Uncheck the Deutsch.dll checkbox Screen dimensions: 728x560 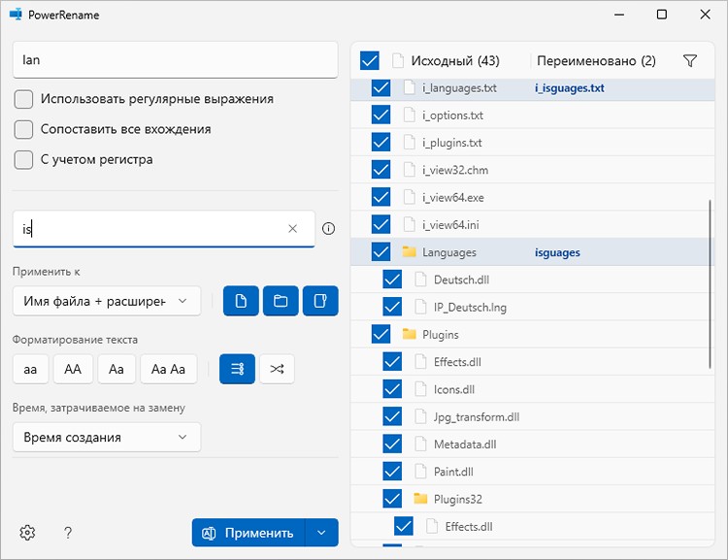tap(392, 280)
